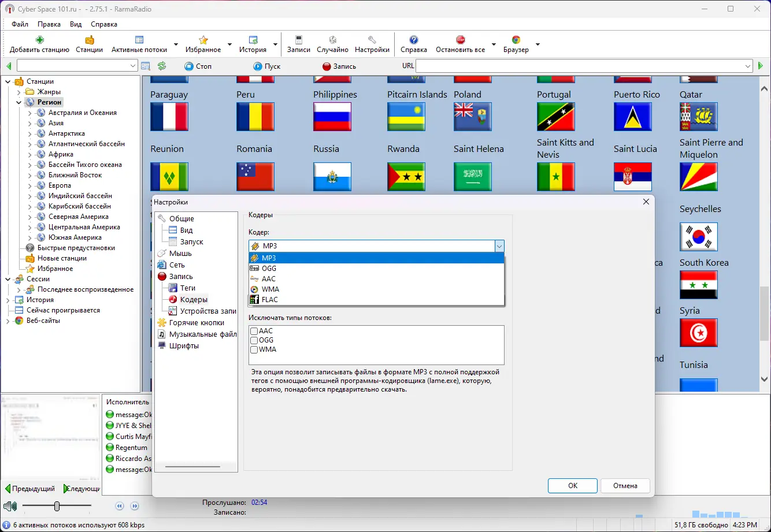The image size is (771, 532).
Task: Click Отмена in the Настройки dialog
Action: coord(625,485)
